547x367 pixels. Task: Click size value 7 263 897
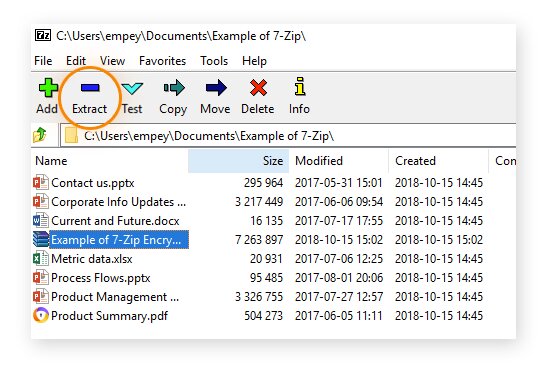259,240
